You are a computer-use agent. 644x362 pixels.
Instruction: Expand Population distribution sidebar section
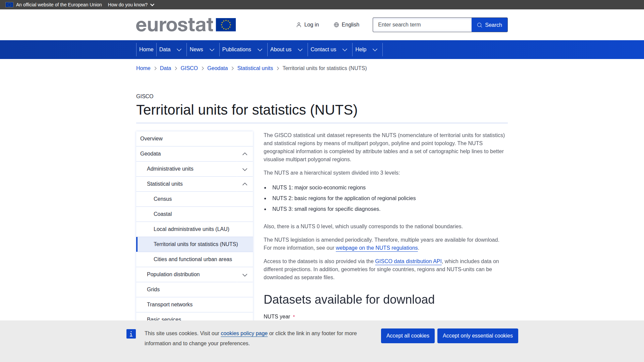pyautogui.click(x=245, y=275)
